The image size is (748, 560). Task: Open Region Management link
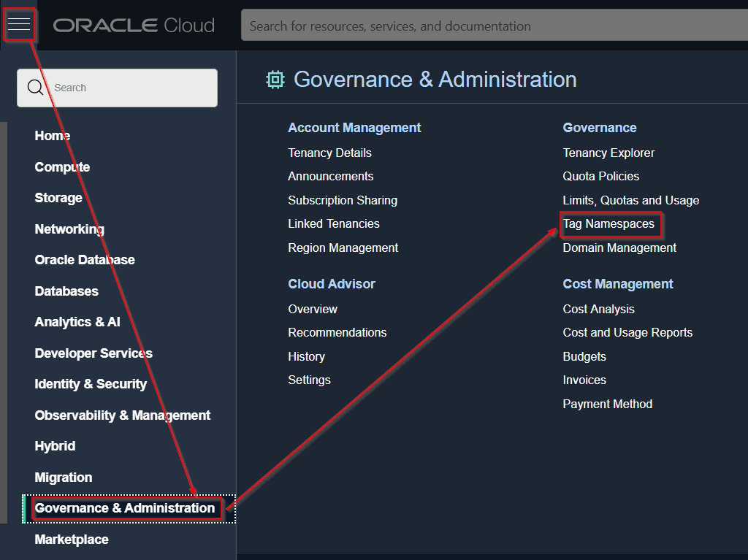click(x=343, y=248)
